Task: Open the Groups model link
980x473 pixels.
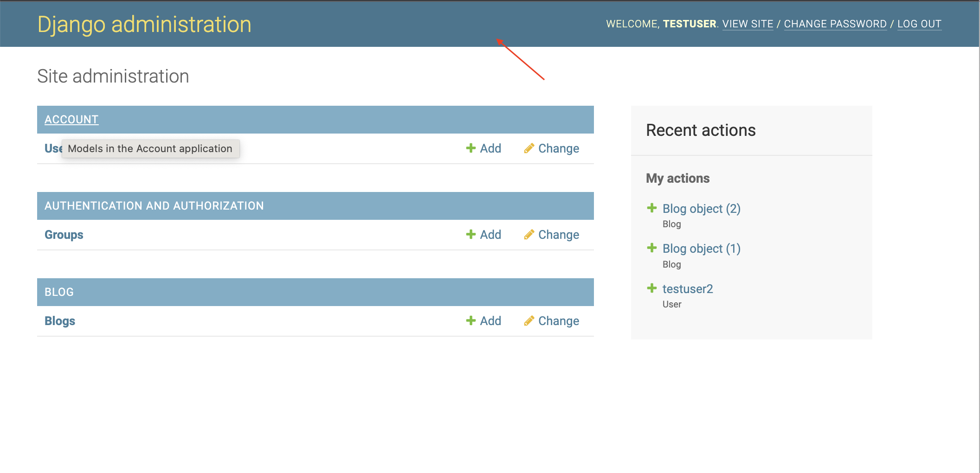Action: tap(64, 235)
